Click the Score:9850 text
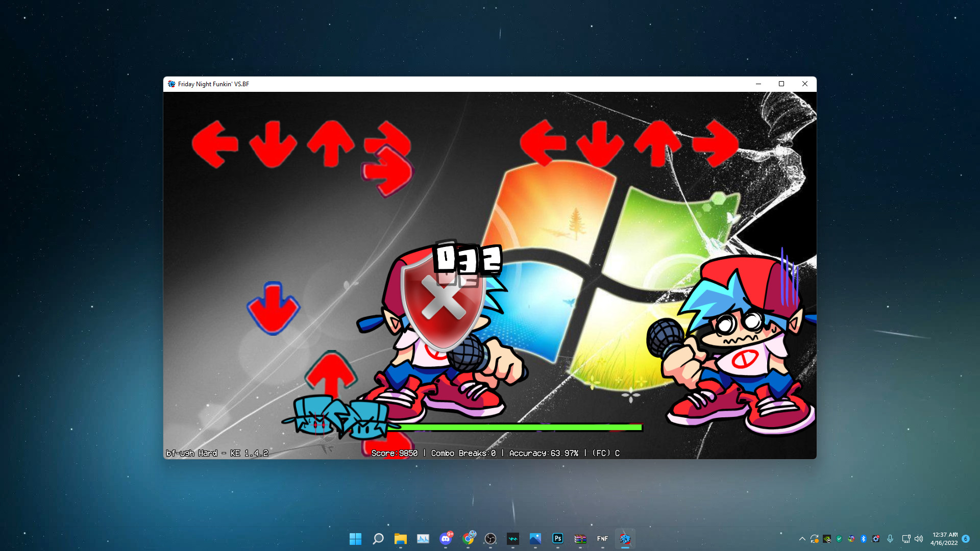This screenshot has height=551, width=980. click(x=395, y=453)
